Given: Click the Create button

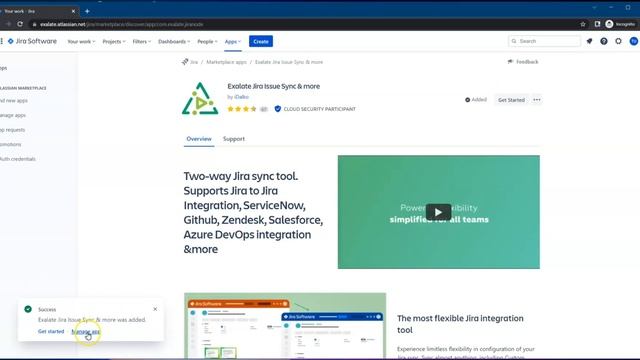Looking at the screenshot, I should [261, 41].
